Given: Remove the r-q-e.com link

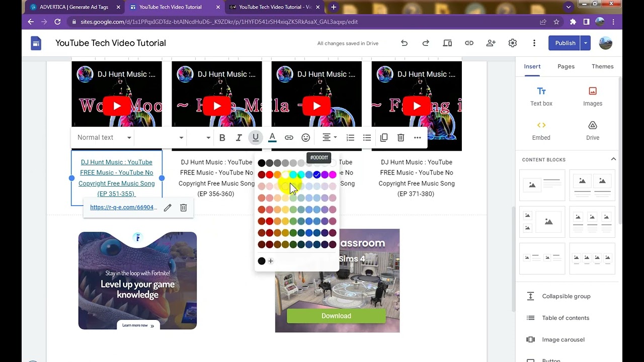Looking at the screenshot, I should pyautogui.click(x=184, y=208).
